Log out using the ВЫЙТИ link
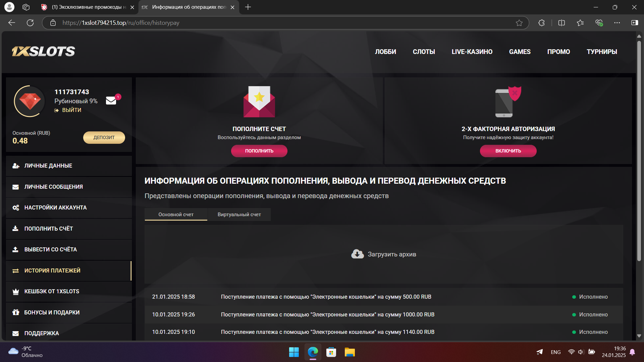The image size is (644, 362). click(x=72, y=110)
